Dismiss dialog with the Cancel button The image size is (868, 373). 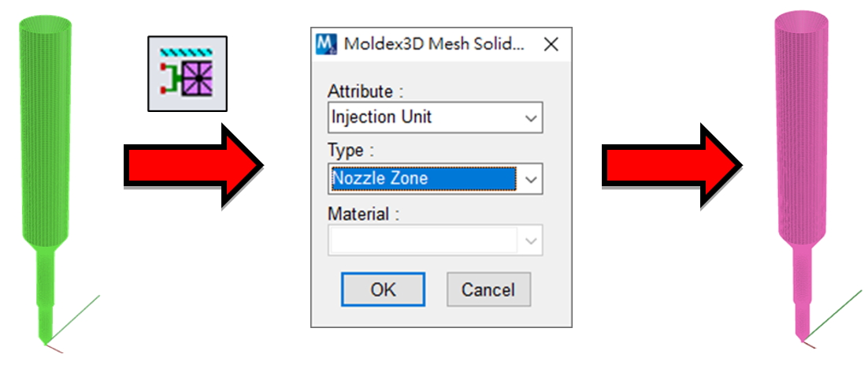tap(488, 289)
